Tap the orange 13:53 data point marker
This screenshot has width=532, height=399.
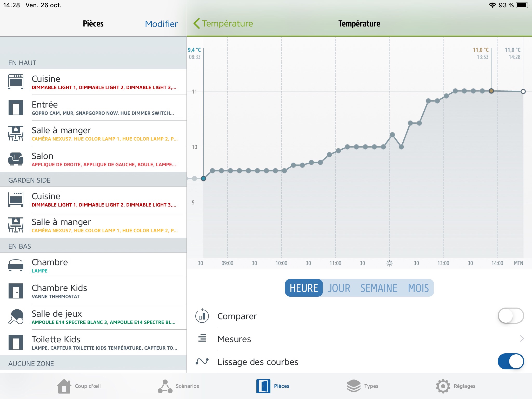pyautogui.click(x=491, y=91)
